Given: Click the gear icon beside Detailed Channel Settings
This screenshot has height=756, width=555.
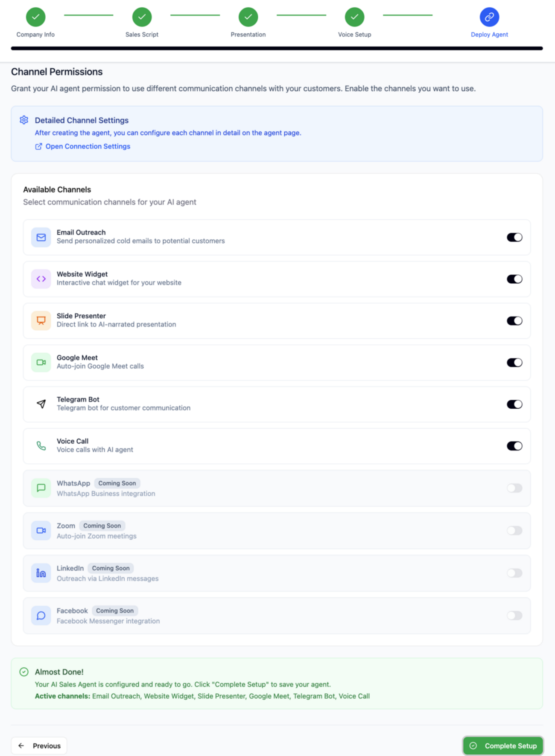Looking at the screenshot, I should point(24,120).
